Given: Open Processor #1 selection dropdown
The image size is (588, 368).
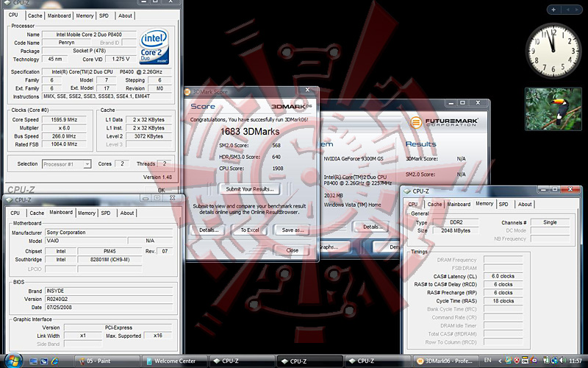Looking at the screenshot, I should pos(66,164).
